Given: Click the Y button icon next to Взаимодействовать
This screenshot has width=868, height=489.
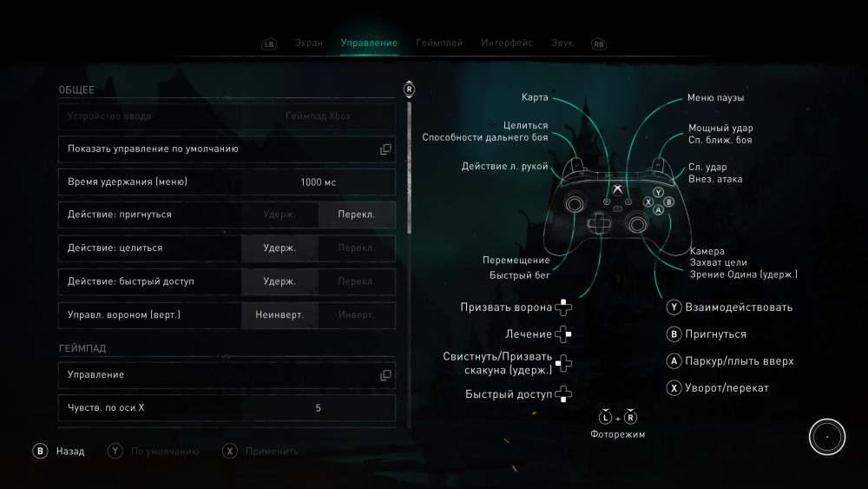Looking at the screenshot, I should pyautogui.click(x=674, y=307).
